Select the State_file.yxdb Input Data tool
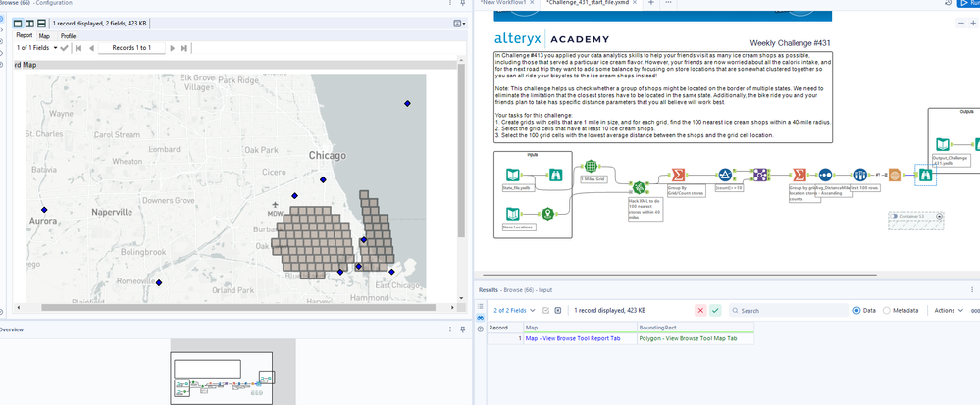The height and width of the screenshot is (405, 980). 512,175
